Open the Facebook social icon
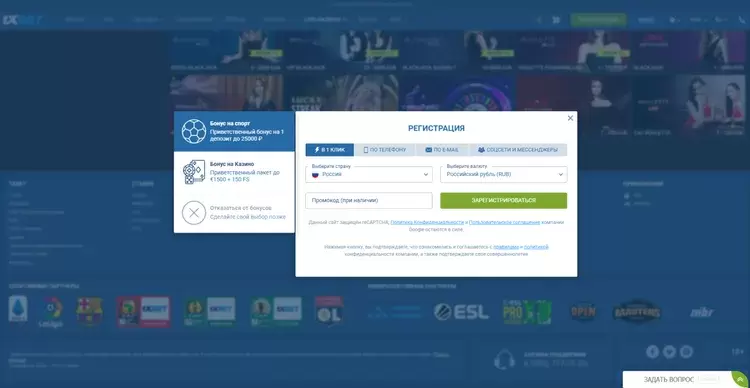The image size is (750, 388). tap(652, 352)
